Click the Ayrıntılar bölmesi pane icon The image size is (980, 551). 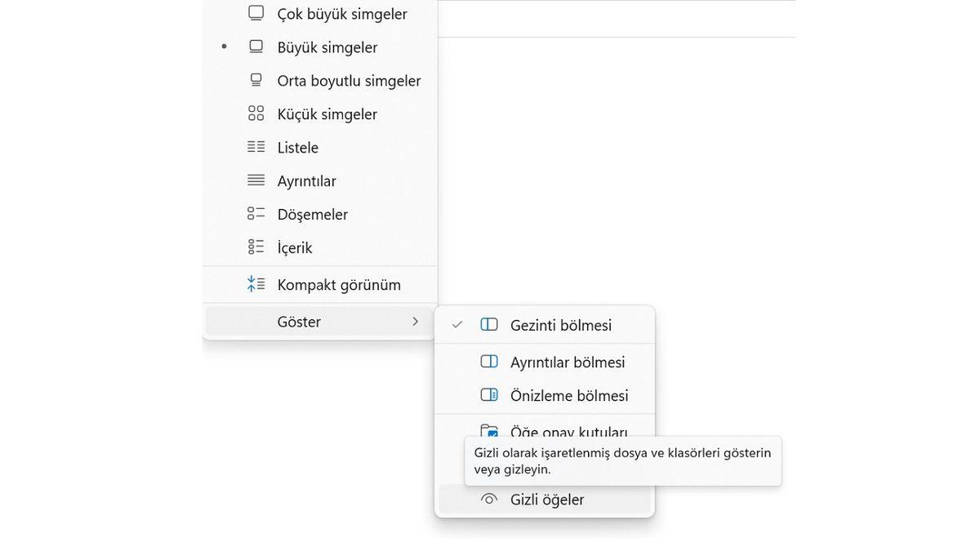(x=488, y=362)
